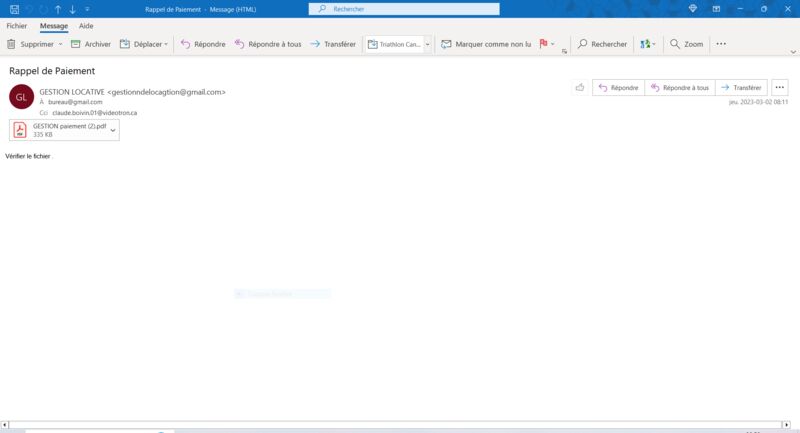Open more actions ellipsis in message header
800x433 pixels.
[780, 88]
